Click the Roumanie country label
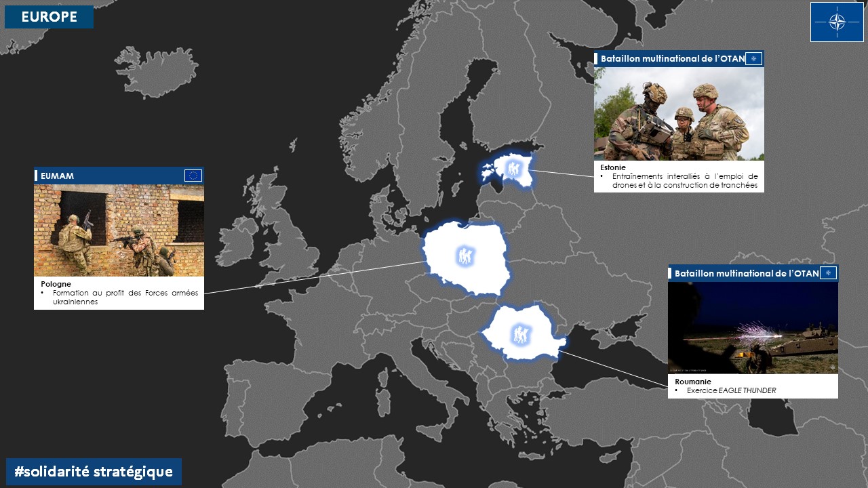Screen dimensions: 868x488 (x=692, y=382)
